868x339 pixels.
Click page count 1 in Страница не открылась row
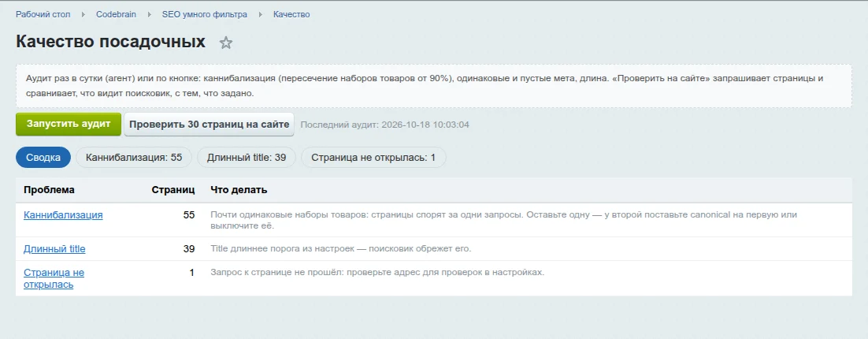[x=192, y=273]
